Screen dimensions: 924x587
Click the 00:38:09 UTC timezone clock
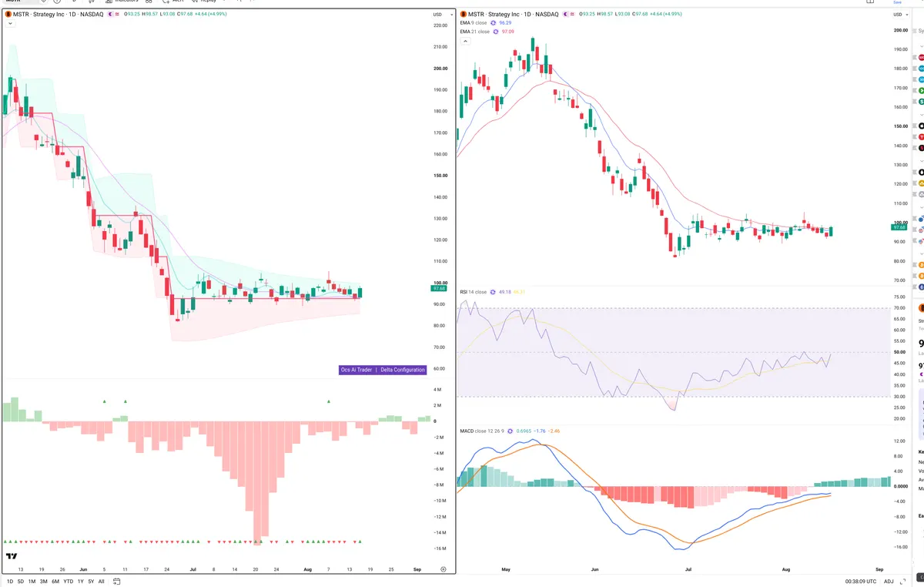(x=861, y=582)
